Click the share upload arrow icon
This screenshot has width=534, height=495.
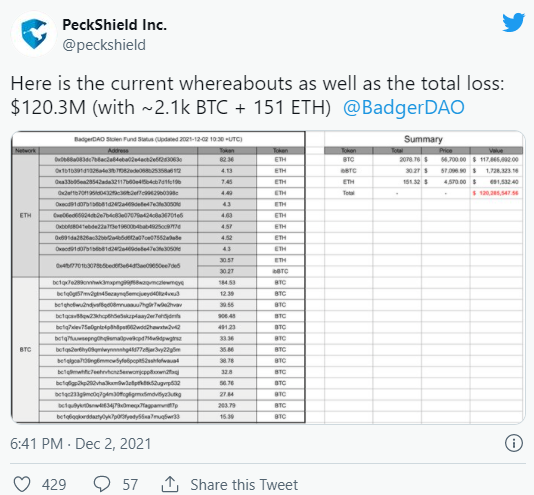click(170, 484)
